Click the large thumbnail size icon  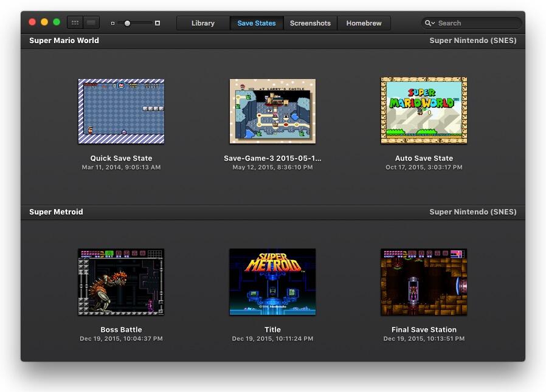tap(157, 22)
